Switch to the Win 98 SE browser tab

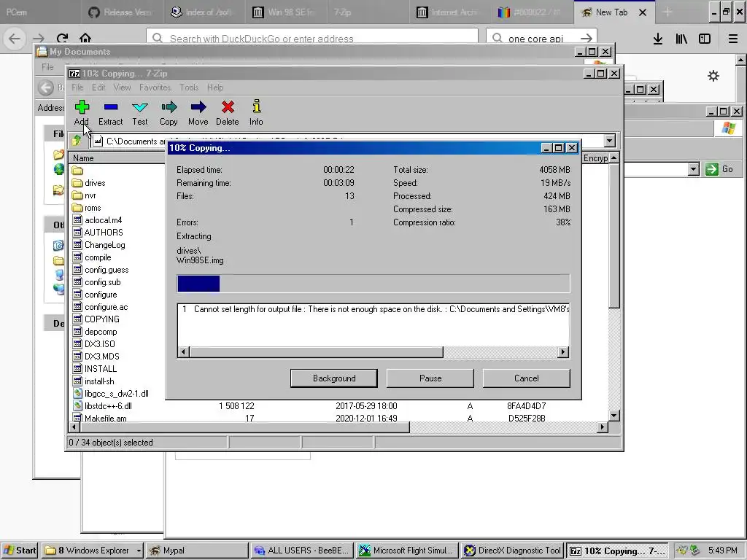(x=287, y=12)
